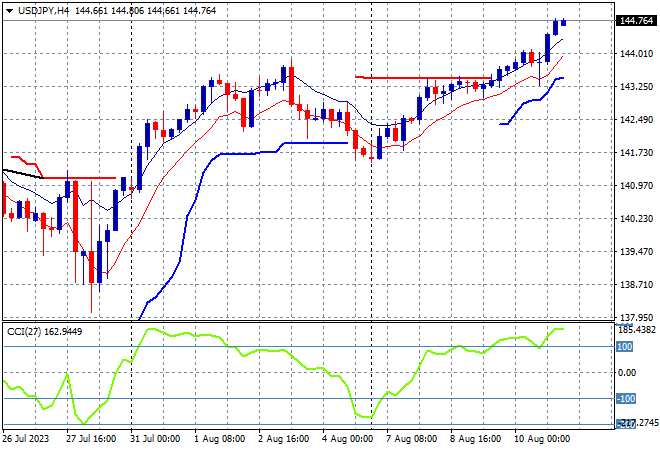Click the current price tag 144.764
Viewport: 660px width, 450px height.
636,21
